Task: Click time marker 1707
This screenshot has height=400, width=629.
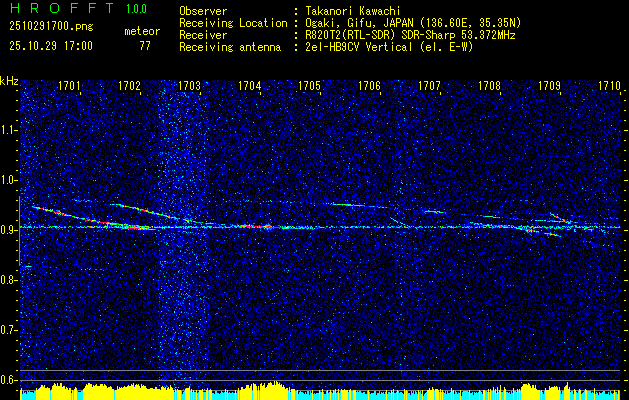Action: tap(429, 85)
